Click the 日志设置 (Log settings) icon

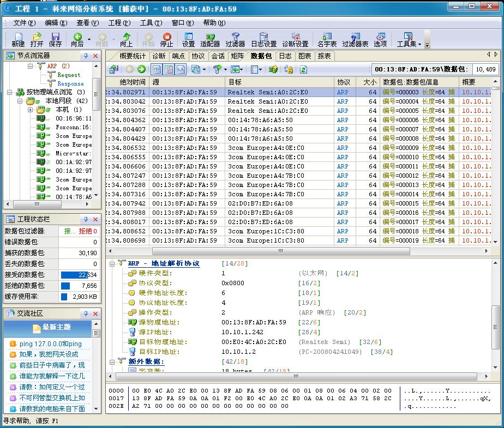click(x=263, y=39)
